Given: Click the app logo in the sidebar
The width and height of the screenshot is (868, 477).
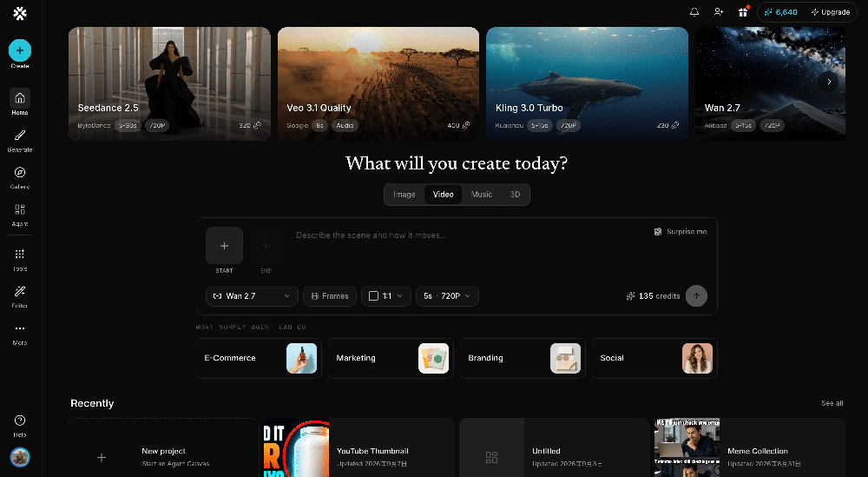Looking at the screenshot, I should pos(20,13).
